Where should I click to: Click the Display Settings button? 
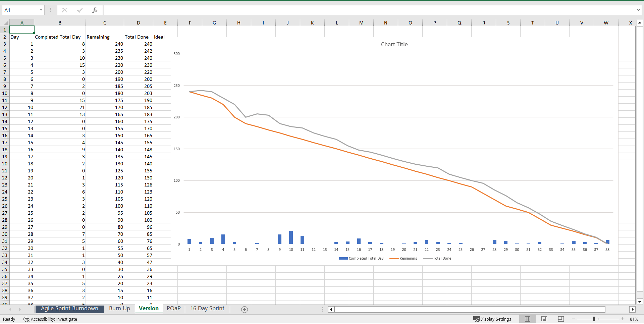[x=492, y=319]
